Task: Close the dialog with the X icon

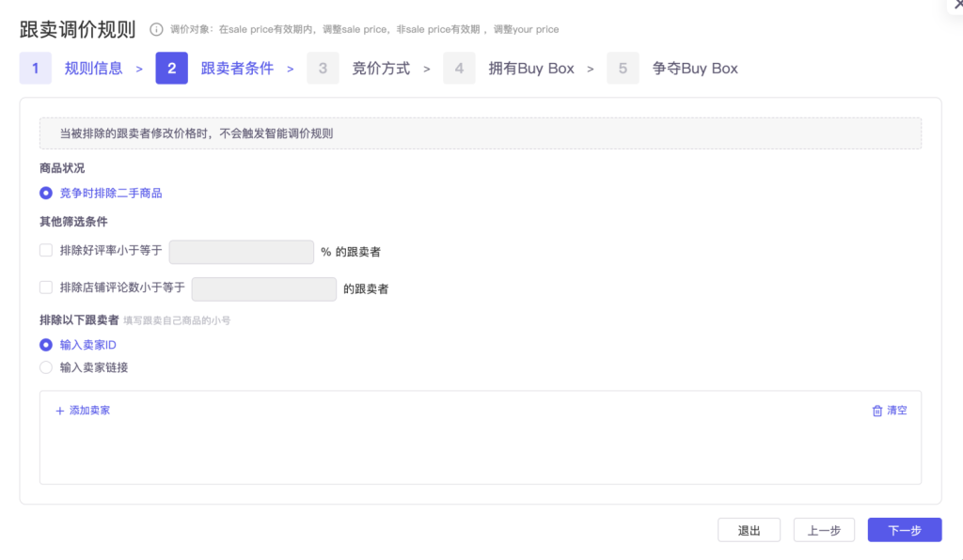Action: click(x=958, y=4)
